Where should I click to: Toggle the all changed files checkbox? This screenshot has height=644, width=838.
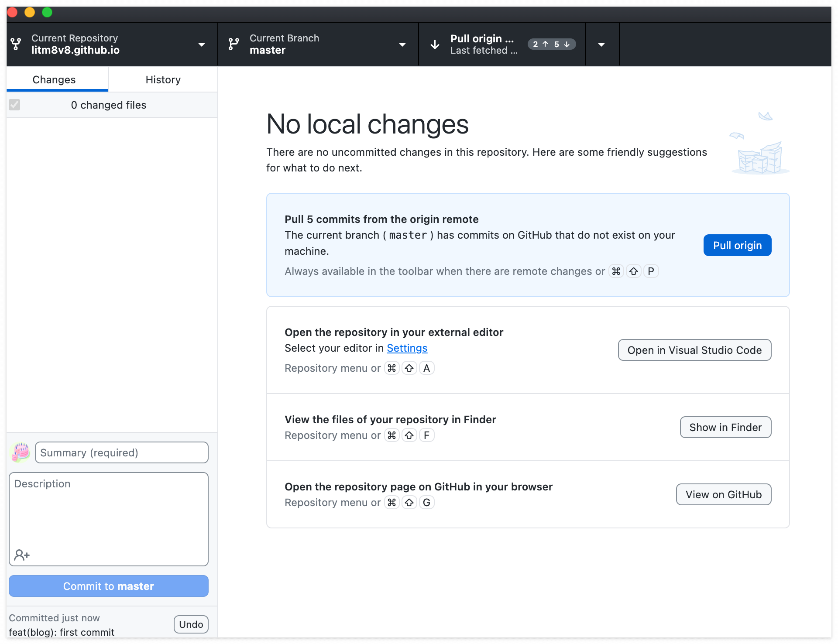(14, 105)
